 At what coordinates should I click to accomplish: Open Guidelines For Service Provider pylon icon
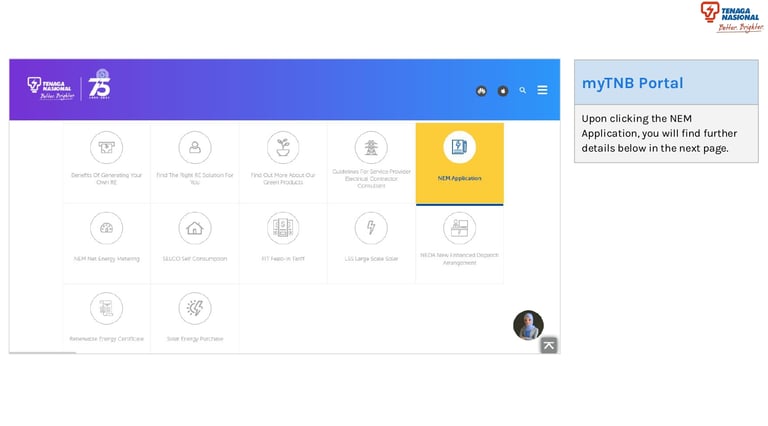click(x=371, y=147)
